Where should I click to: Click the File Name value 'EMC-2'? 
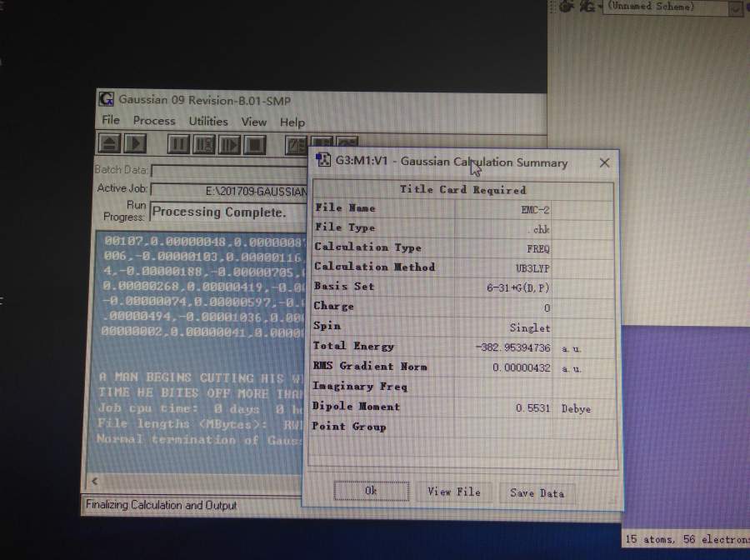[535, 210]
